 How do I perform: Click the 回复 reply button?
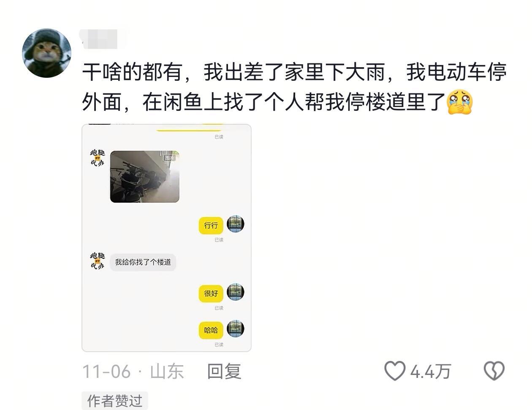coord(224,371)
